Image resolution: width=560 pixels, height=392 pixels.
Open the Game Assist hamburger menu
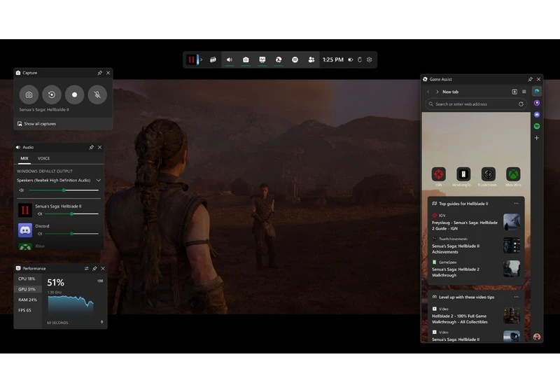pyautogui.click(x=524, y=92)
